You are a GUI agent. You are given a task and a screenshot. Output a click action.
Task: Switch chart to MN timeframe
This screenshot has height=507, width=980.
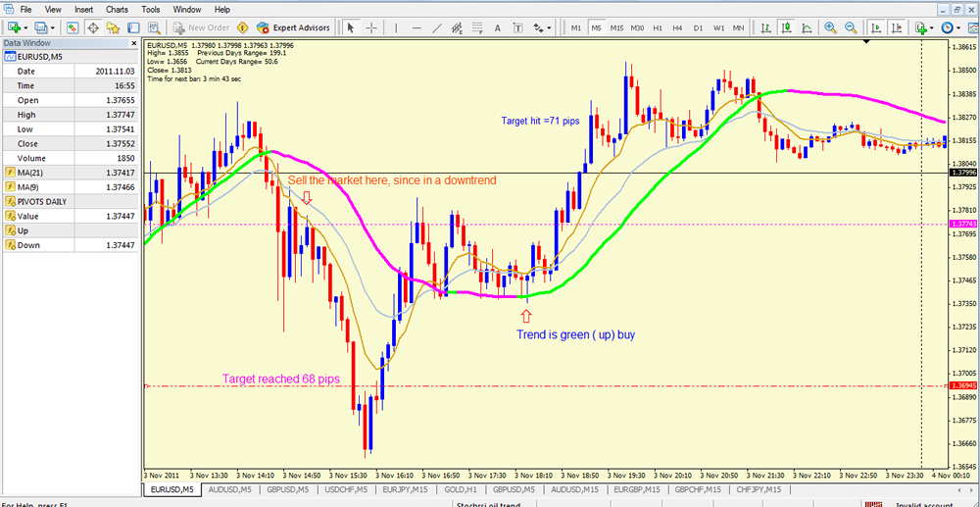[x=738, y=27]
